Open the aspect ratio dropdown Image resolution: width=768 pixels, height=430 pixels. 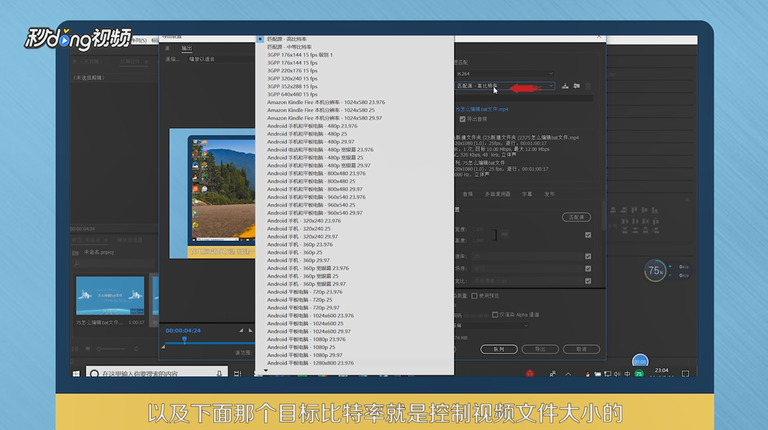pos(527,281)
